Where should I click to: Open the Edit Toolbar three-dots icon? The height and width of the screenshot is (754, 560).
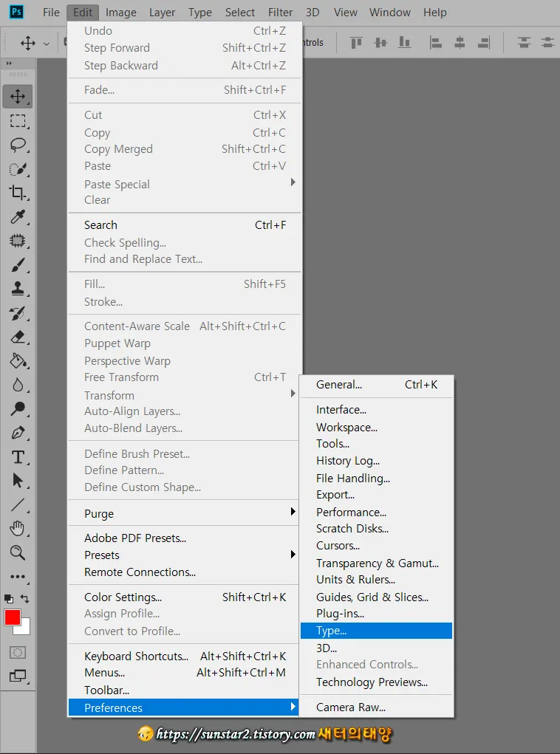coord(18,576)
